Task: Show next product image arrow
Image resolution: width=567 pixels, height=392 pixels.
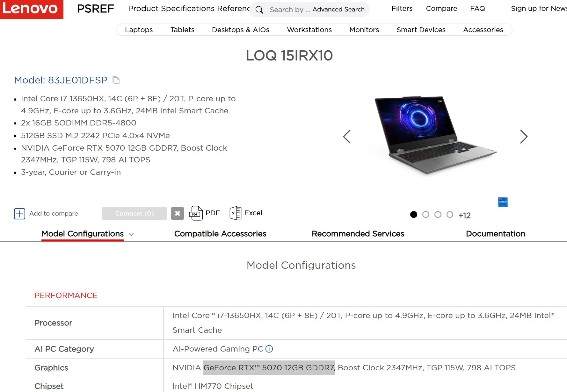Action: pyautogui.click(x=524, y=137)
